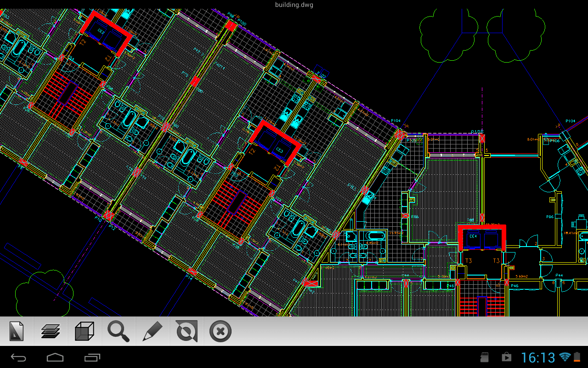Screen dimensions: 588x368
Task: Tap the Wi-Fi signal indicator
Action: coord(565,357)
